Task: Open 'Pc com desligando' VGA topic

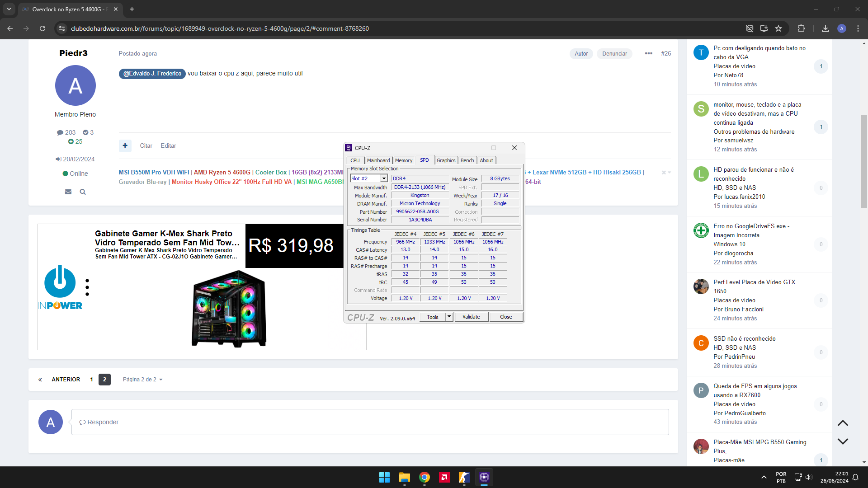Action: tap(759, 52)
